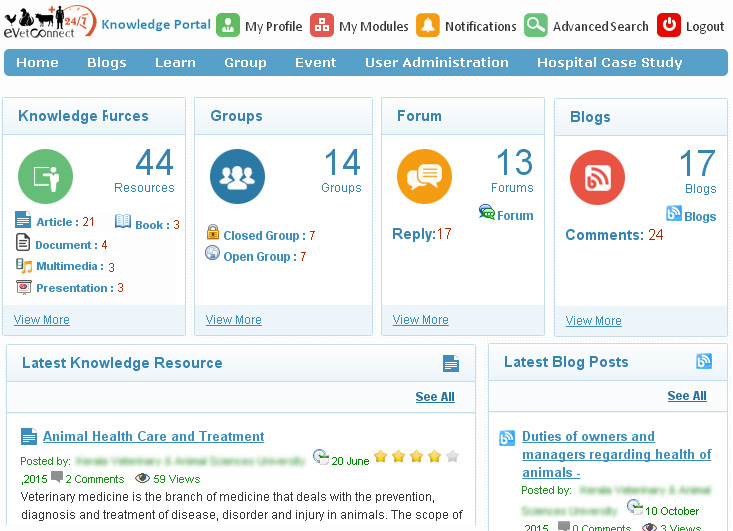733x531 pixels.
Task: Click the My Modules text link
Action: [x=374, y=27]
